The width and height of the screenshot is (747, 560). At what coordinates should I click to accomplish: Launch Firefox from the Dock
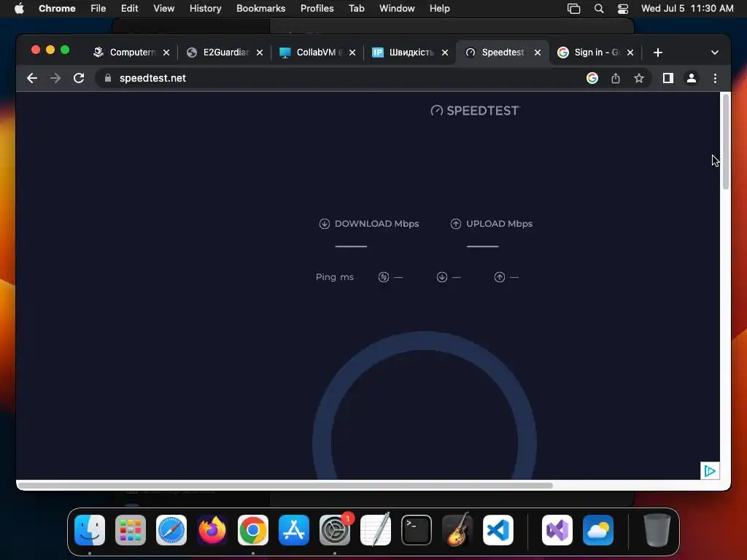(x=212, y=530)
